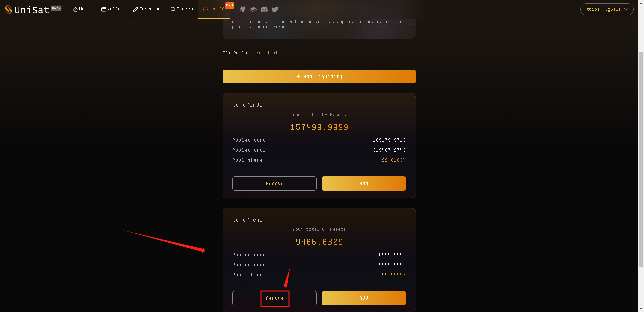Remove liquidity from domo/meme pool

click(274, 298)
